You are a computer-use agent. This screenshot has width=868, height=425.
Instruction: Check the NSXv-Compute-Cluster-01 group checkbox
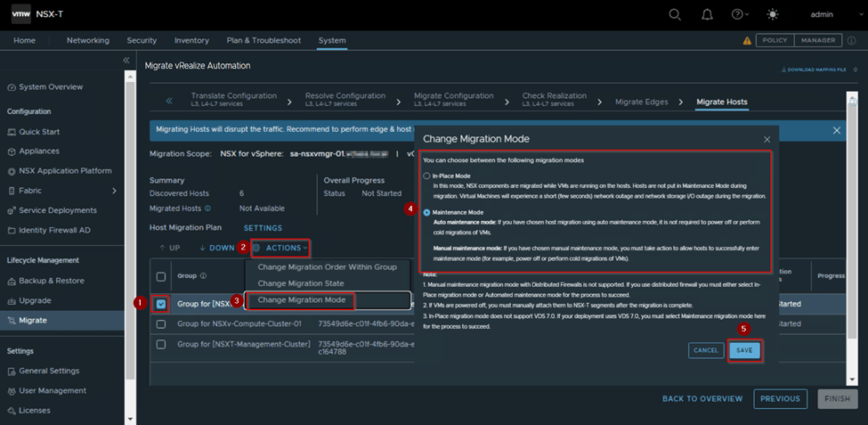coord(161,323)
